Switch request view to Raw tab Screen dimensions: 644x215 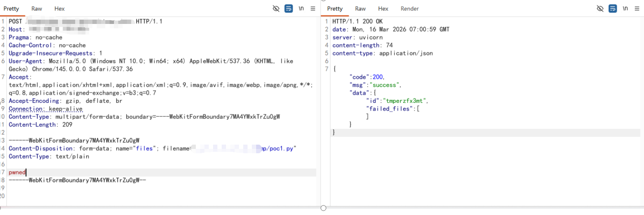(x=37, y=9)
